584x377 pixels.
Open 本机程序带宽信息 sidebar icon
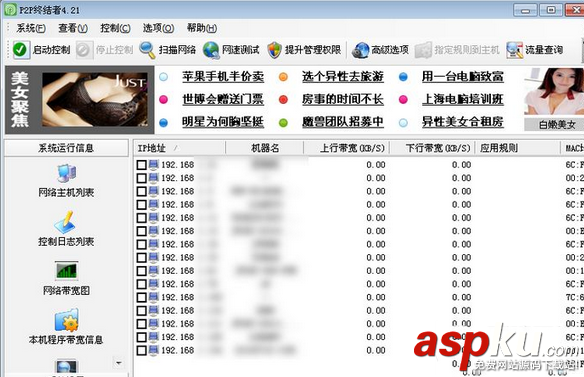click(66, 320)
